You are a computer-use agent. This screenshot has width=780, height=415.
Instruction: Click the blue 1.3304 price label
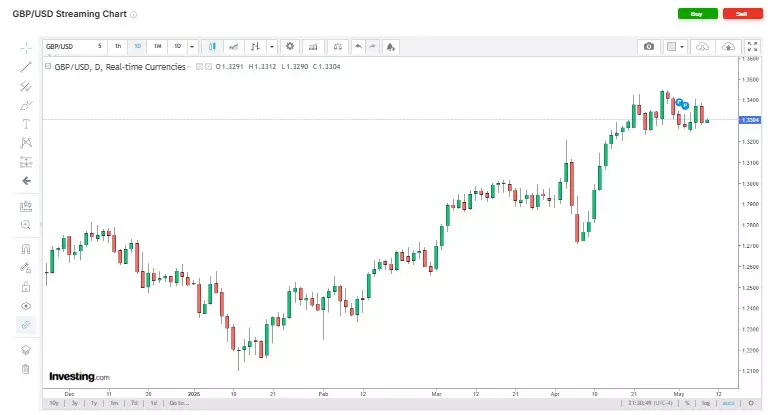coord(750,120)
